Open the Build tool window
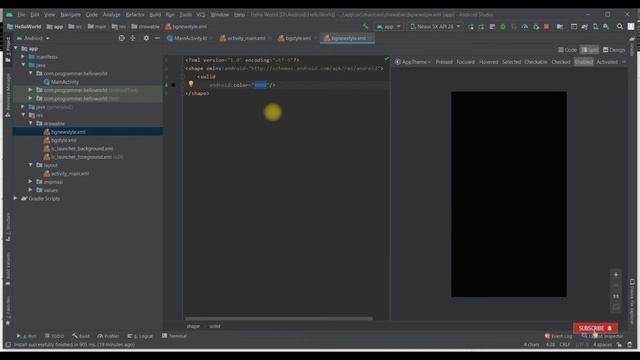 (x=81, y=336)
